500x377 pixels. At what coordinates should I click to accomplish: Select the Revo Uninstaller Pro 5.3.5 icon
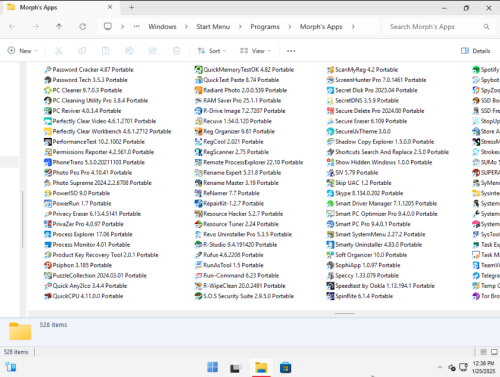pyautogui.click(x=198, y=234)
